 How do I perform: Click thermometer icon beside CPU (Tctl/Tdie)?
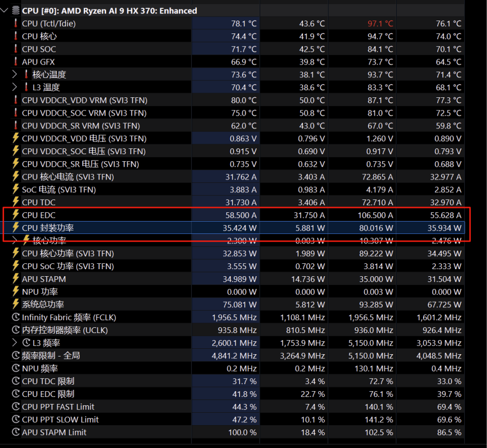[15, 23]
